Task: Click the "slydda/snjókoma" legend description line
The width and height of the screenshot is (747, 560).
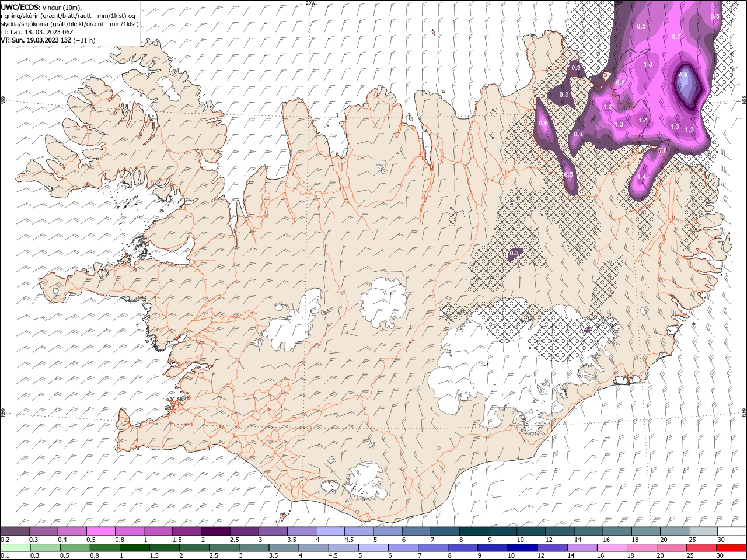Action: [70, 24]
